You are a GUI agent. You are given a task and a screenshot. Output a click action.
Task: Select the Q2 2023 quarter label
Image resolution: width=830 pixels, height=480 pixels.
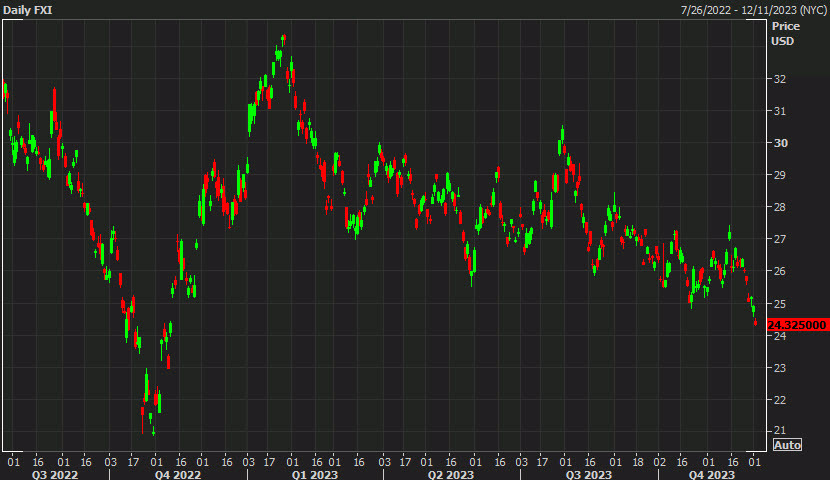(450, 475)
